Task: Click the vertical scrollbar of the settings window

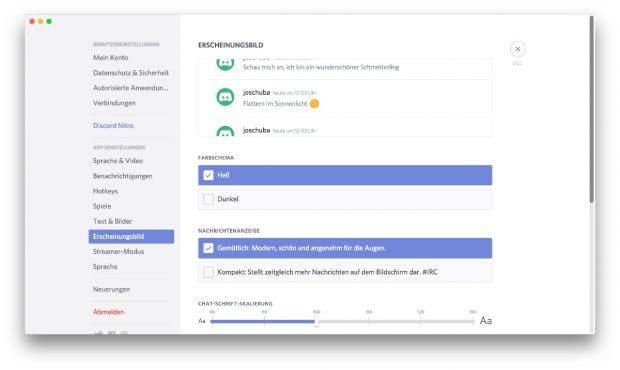Action: (x=592, y=109)
